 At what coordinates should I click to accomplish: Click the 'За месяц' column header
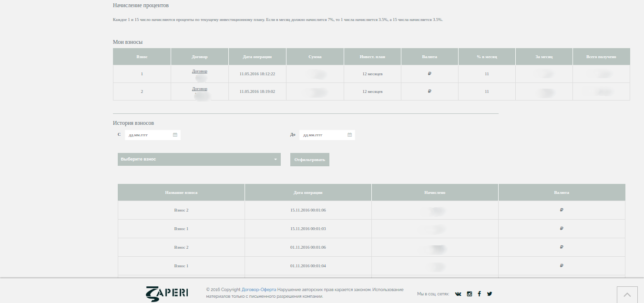pos(544,57)
